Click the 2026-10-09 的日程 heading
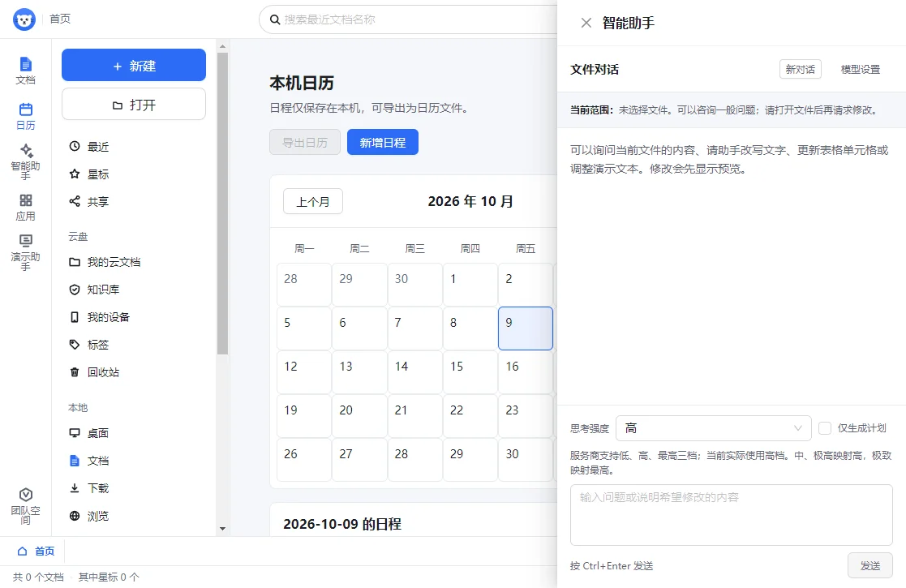 tap(342, 524)
